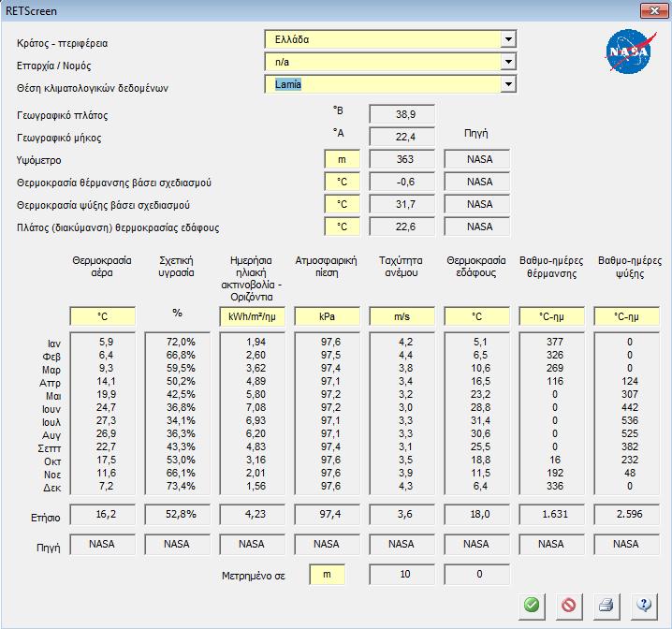
Task: Click July solar radiation value 6,93
Action: pyautogui.click(x=256, y=420)
